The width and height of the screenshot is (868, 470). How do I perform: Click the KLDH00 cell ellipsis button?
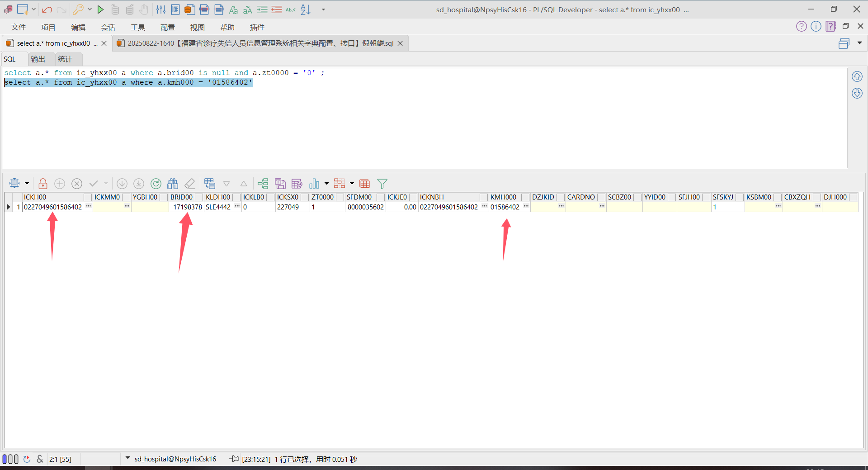[x=237, y=207]
